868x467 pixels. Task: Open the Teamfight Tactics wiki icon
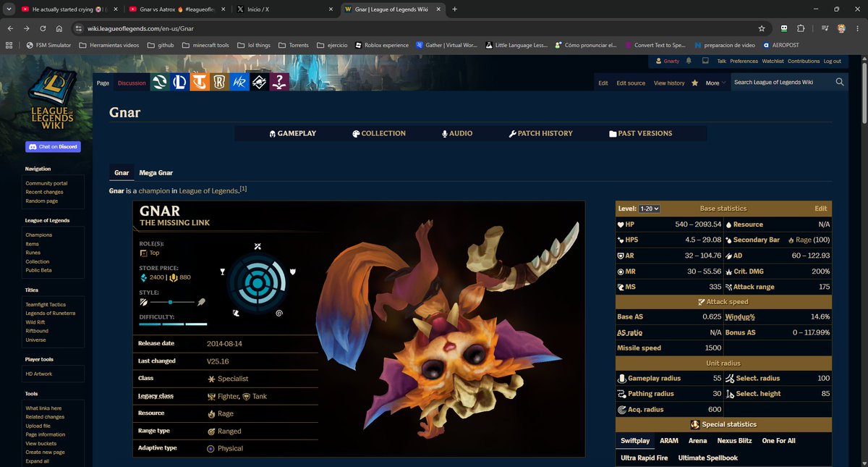coord(198,83)
